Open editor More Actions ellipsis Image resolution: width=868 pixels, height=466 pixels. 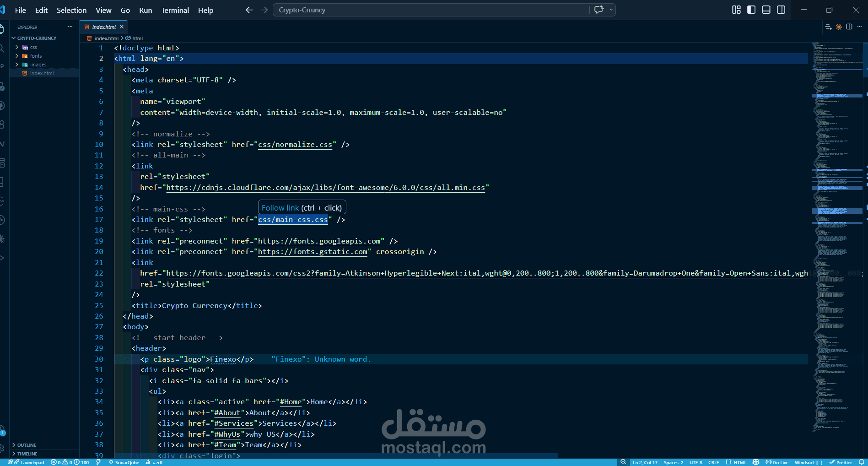pos(859,27)
